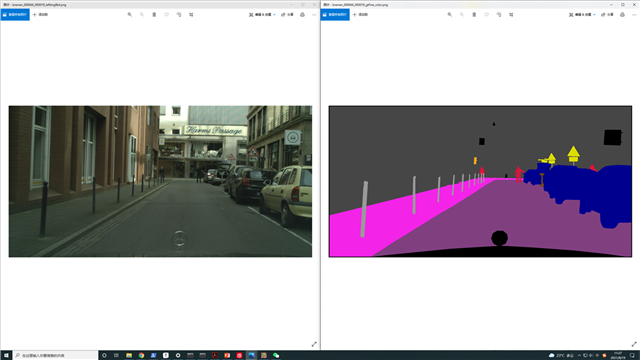The height and width of the screenshot is (360, 640).
Task: Print the left street photo
Action: coord(302,15)
